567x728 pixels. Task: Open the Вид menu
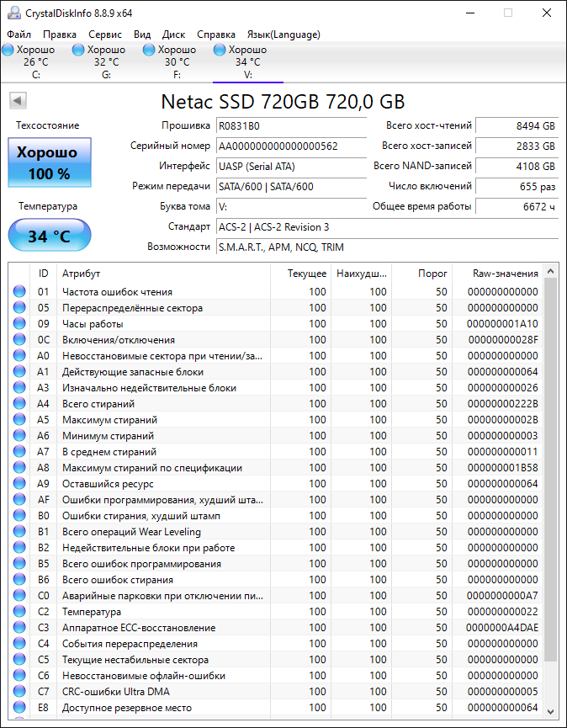point(142,35)
